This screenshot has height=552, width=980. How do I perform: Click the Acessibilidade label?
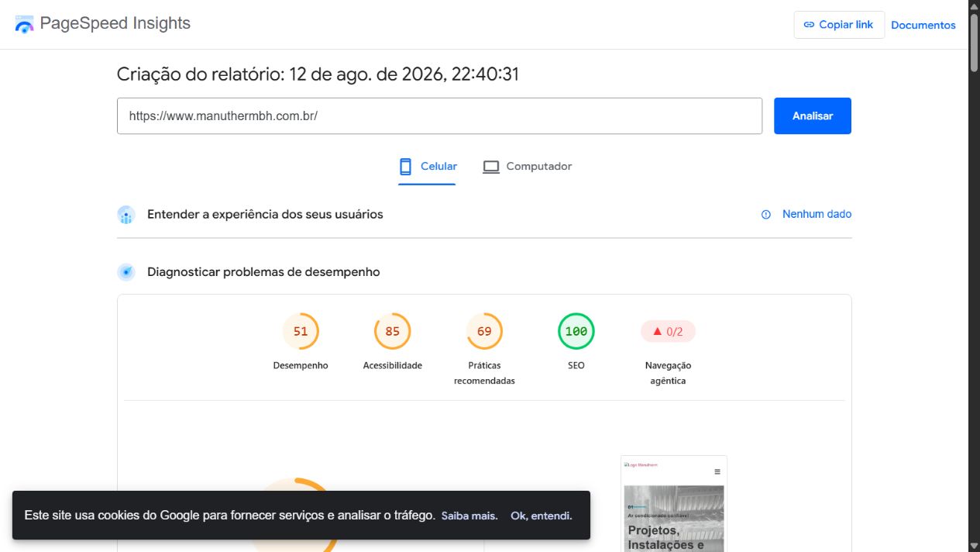tap(393, 365)
